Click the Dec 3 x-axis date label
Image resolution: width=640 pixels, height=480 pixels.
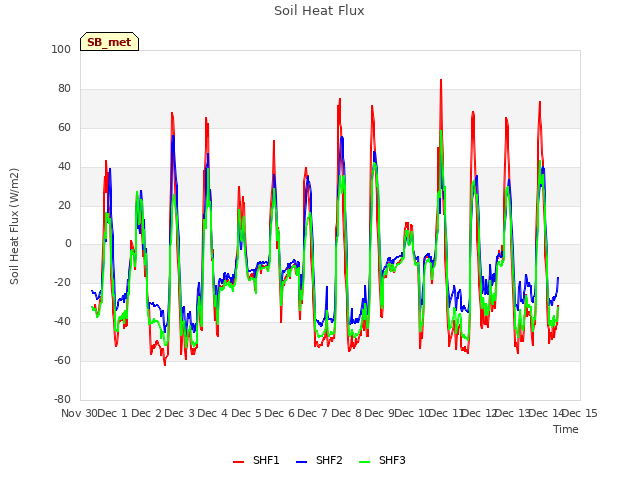pos(180,413)
